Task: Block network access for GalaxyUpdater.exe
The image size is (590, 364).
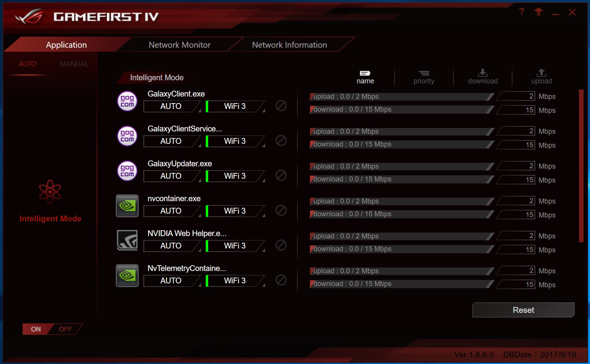Action: coord(281,175)
